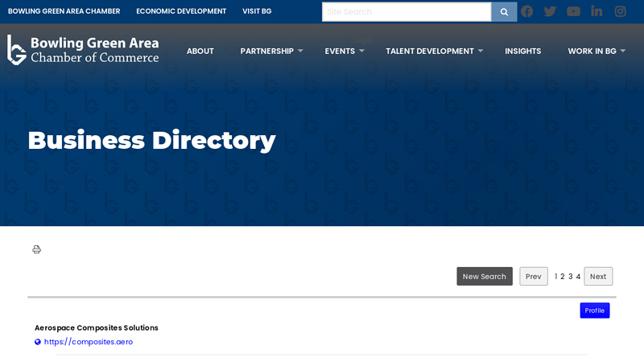Image resolution: width=644 pixels, height=362 pixels.
Task: Jump to results page 3
Action: pos(570,276)
